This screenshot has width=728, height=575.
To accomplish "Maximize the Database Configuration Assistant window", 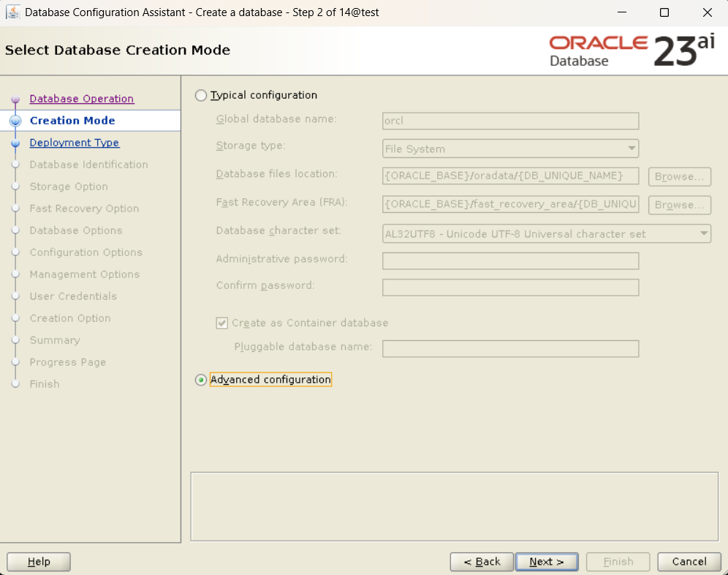I will (x=664, y=12).
